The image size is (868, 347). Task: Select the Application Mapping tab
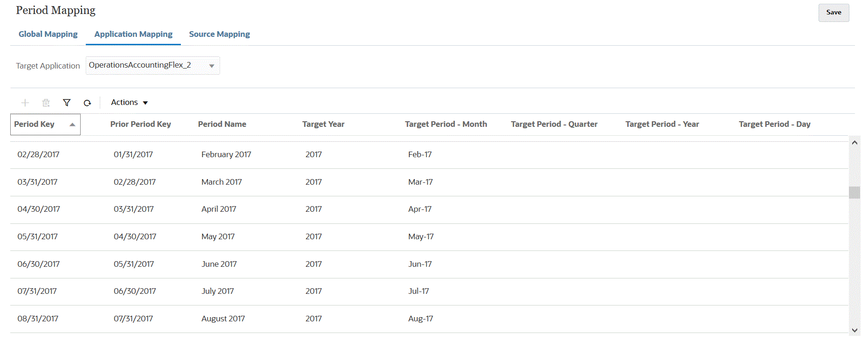point(133,34)
